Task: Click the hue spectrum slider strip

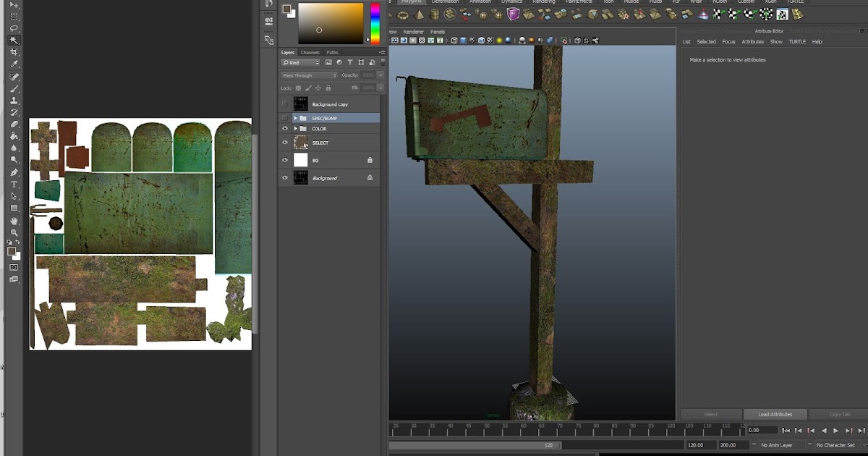Action: pos(375,24)
